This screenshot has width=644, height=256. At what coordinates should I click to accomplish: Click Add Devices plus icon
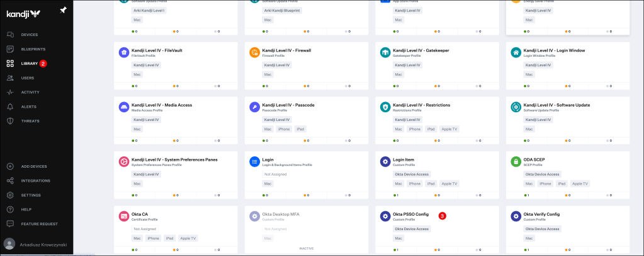coord(10,166)
